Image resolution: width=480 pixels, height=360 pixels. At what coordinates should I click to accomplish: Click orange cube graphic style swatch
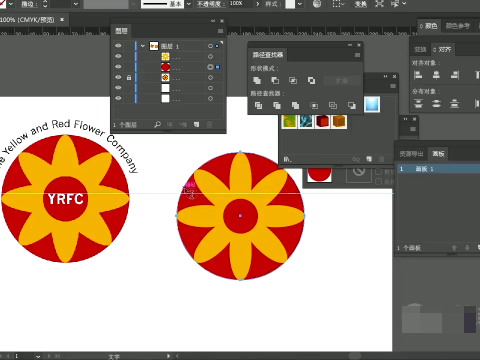(x=339, y=121)
